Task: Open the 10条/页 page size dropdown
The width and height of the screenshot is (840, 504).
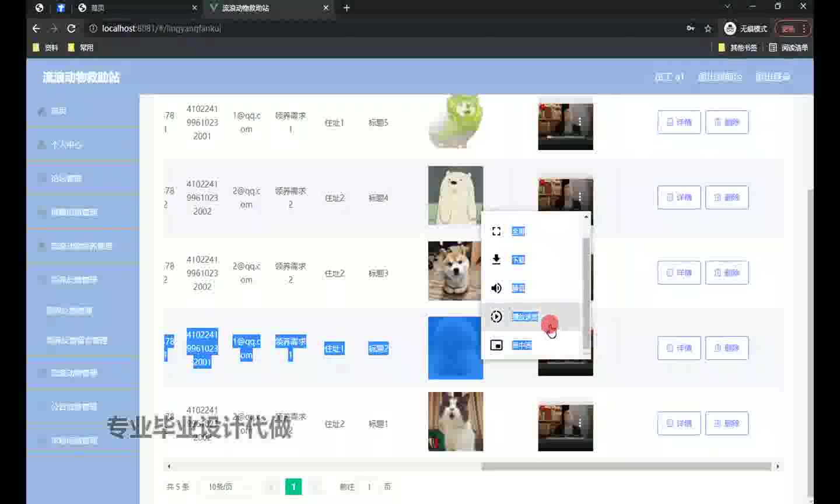Action: click(225, 487)
